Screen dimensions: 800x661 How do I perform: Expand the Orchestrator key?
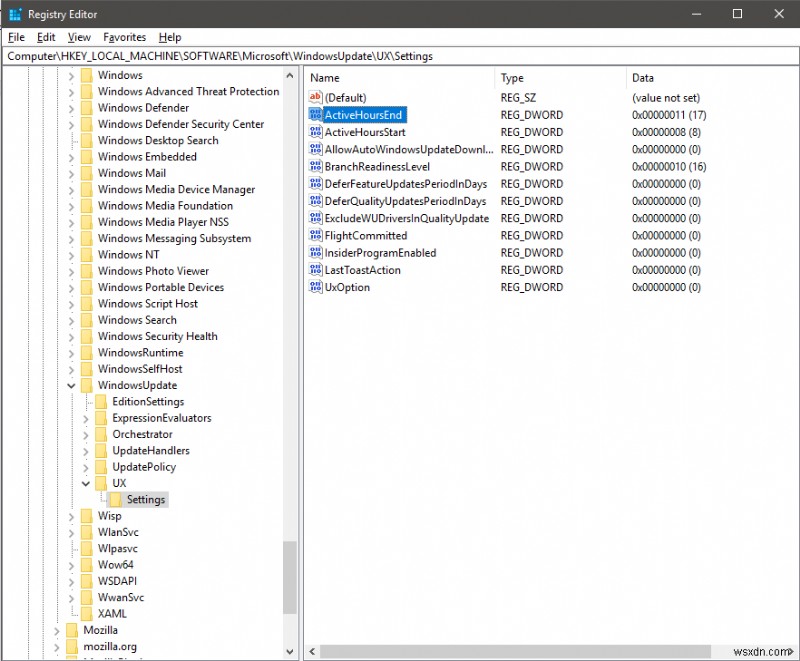tap(86, 434)
